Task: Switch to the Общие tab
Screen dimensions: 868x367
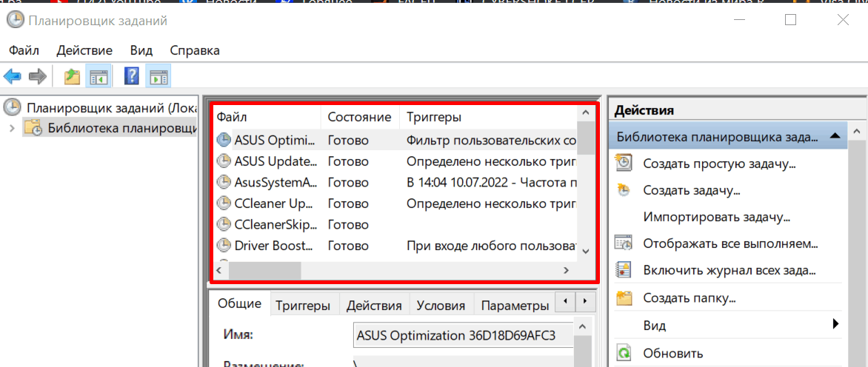Action: (x=240, y=303)
